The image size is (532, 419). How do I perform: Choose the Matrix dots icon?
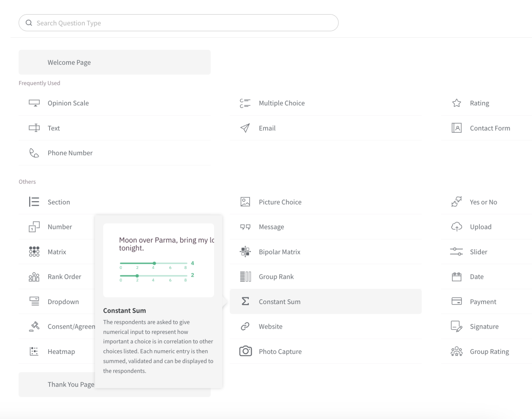[34, 252]
